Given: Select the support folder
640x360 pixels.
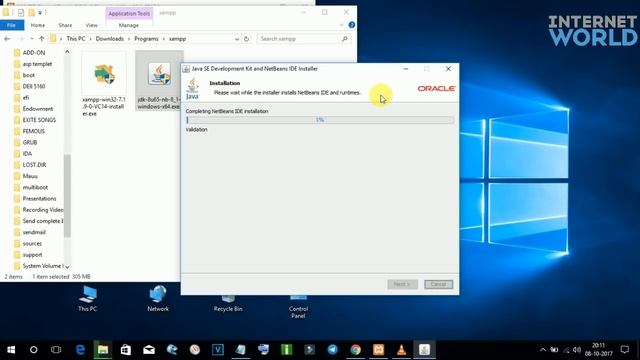Looking at the screenshot, I should click(x=32, y=255).
